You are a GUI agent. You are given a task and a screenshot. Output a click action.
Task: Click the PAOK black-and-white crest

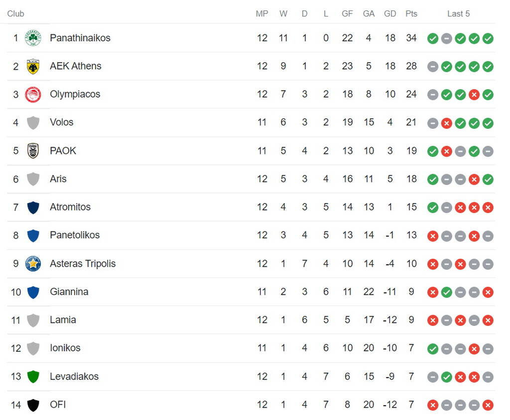33,151
